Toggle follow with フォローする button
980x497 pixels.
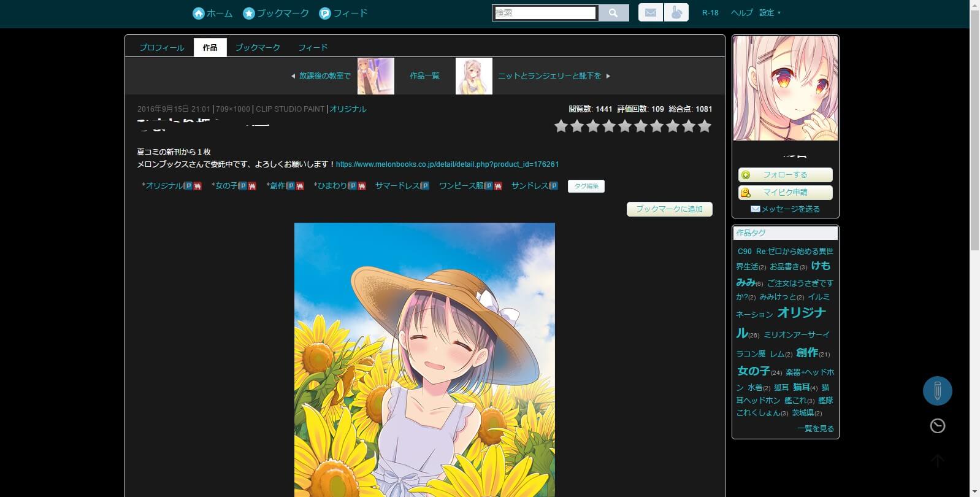(785, 175)
